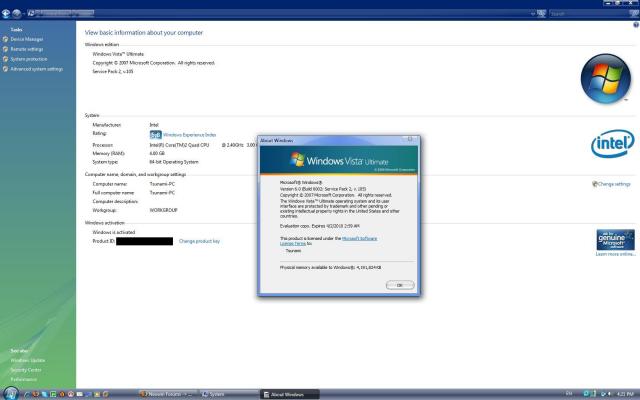Switch to the About Windows taskbar button

coord(290,394)
